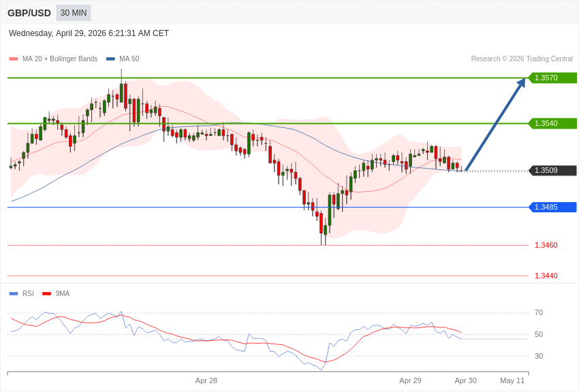Click the GBP/USD symbol title

pyautogui.click(x=29, y=13)
